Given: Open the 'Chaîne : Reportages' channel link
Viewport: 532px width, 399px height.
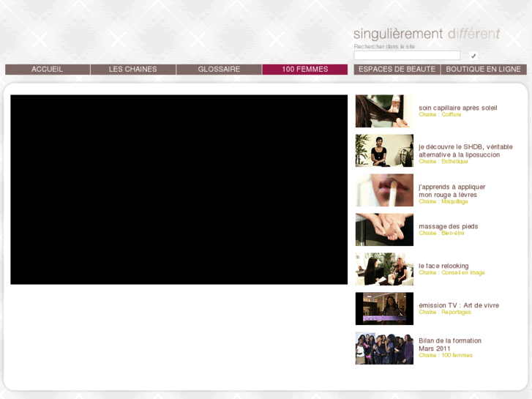Looking at the screenshot, I should coord(445,312).
